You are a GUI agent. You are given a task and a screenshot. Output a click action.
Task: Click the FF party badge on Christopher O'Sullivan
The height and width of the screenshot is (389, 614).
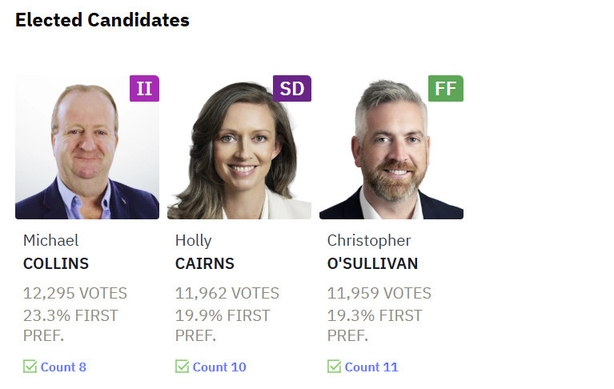[446, 89]
